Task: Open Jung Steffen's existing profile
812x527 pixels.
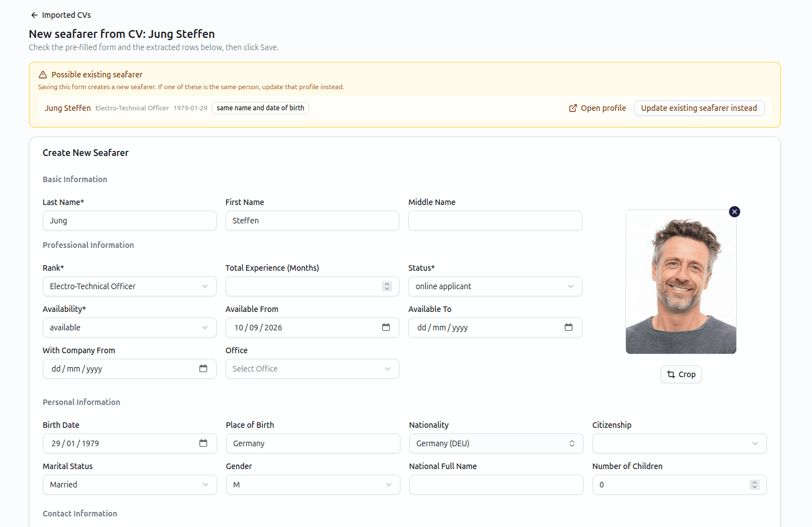Action: coord(597,108)
